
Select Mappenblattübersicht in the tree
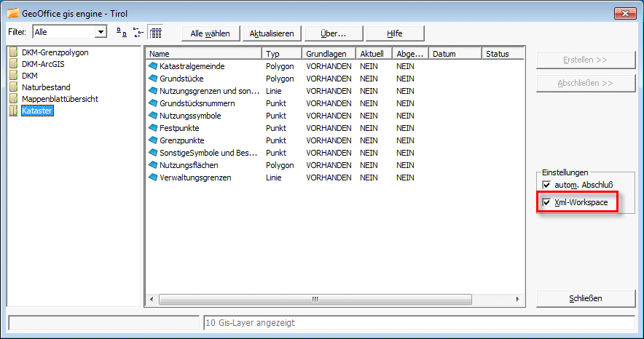pyautogui.click(x=59, y=99)
